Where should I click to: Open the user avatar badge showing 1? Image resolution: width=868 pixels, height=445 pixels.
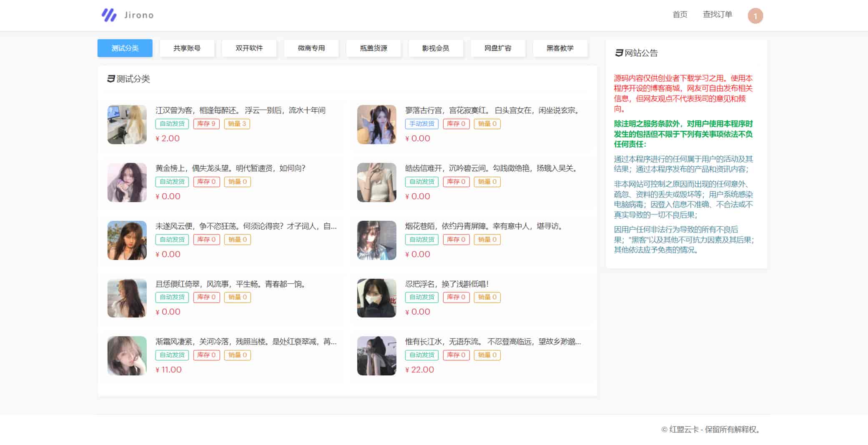(755, 16)
